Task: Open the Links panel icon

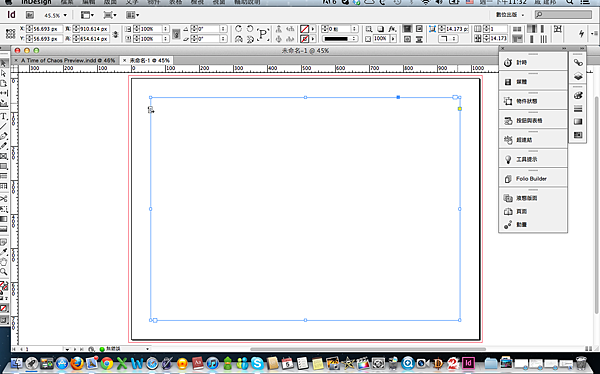Action: 578,63
